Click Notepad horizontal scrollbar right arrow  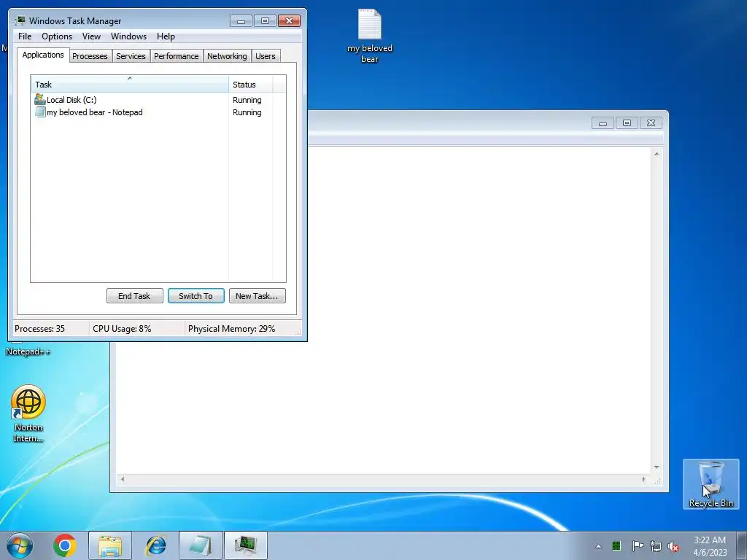pyautogui.click(x=643, y=479)
